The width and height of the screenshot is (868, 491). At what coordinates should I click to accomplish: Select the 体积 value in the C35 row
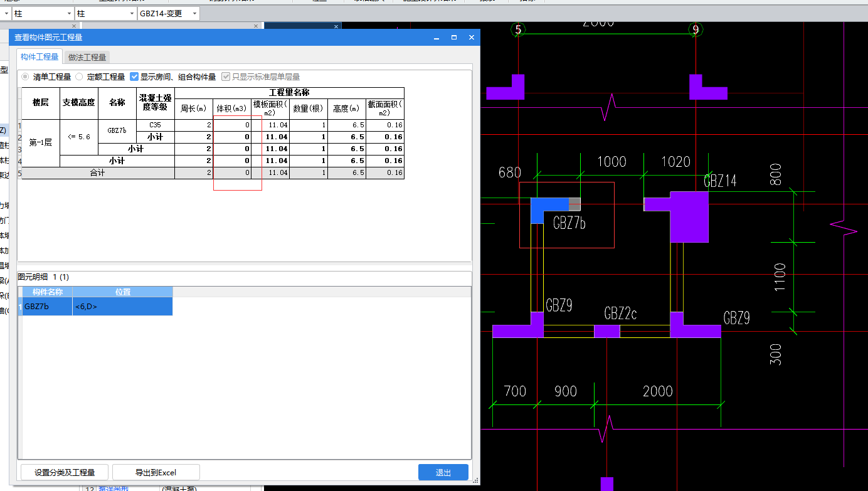coord(232,125)
